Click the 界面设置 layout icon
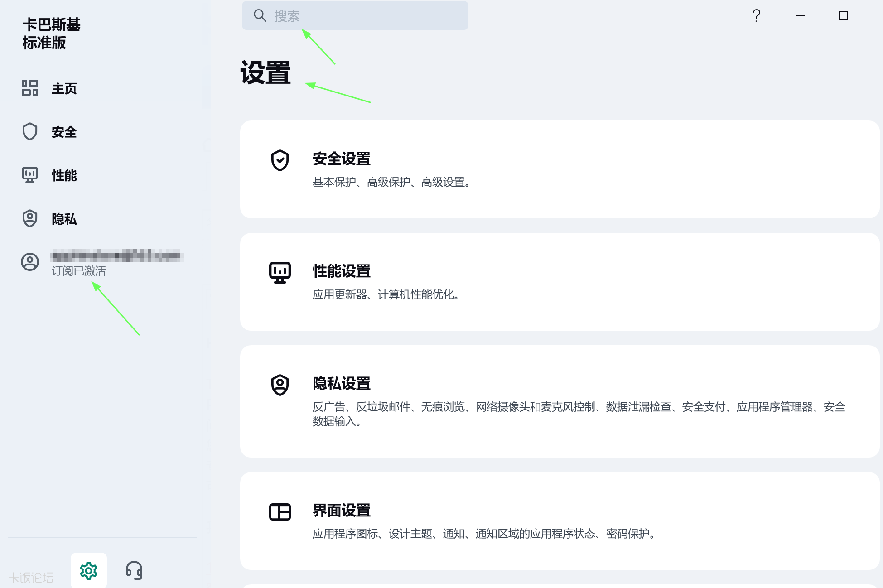The width and height of the screenshot is (883, 588). pos(280,512)
